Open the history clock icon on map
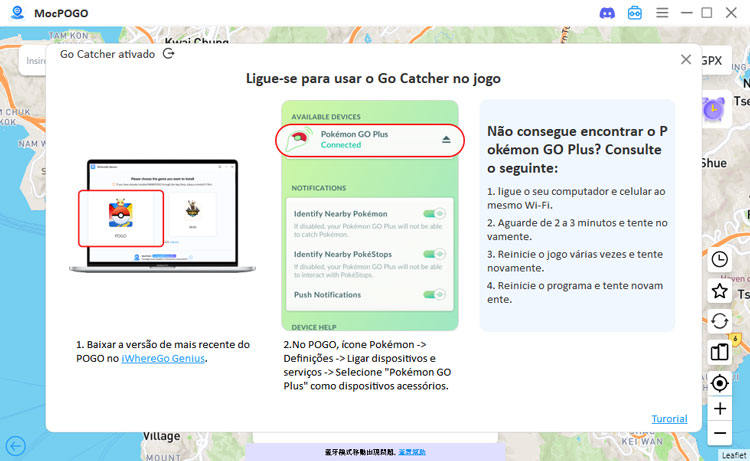This screenshot has width=750, height=461. [x=719, y=259]
